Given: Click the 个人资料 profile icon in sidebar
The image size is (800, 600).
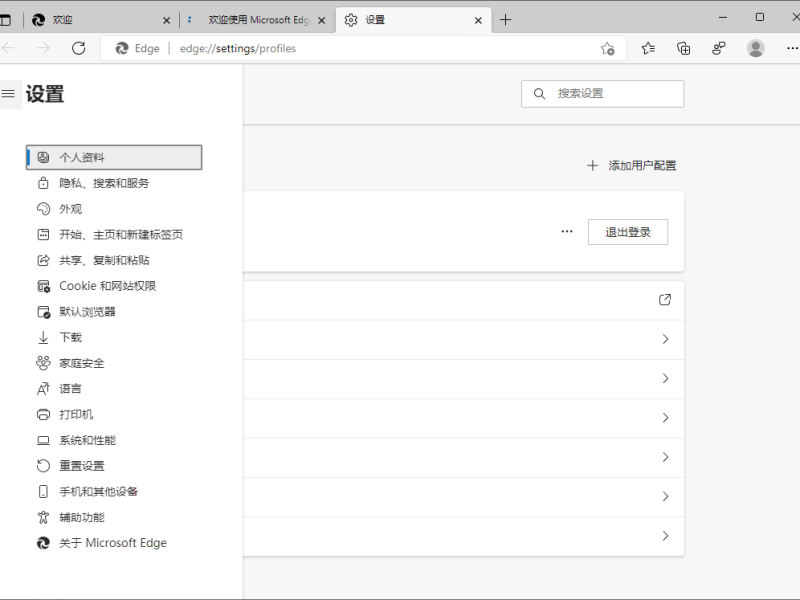Looking at the screenshot, I should click(43, 157).
